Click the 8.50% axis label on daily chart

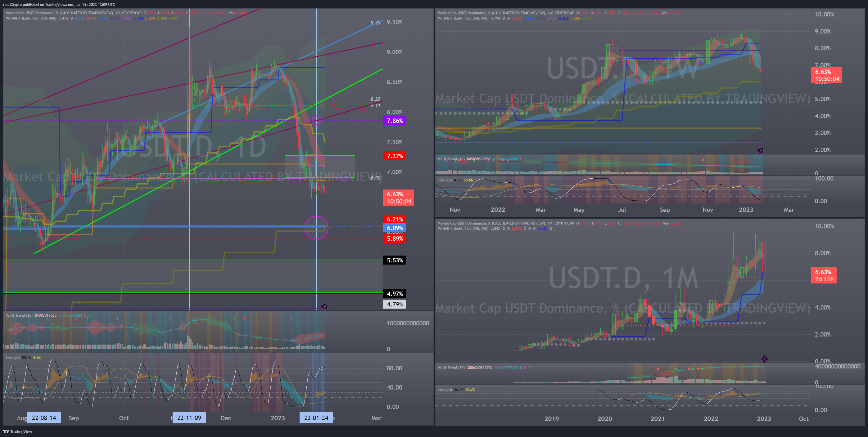pos(395,82)
